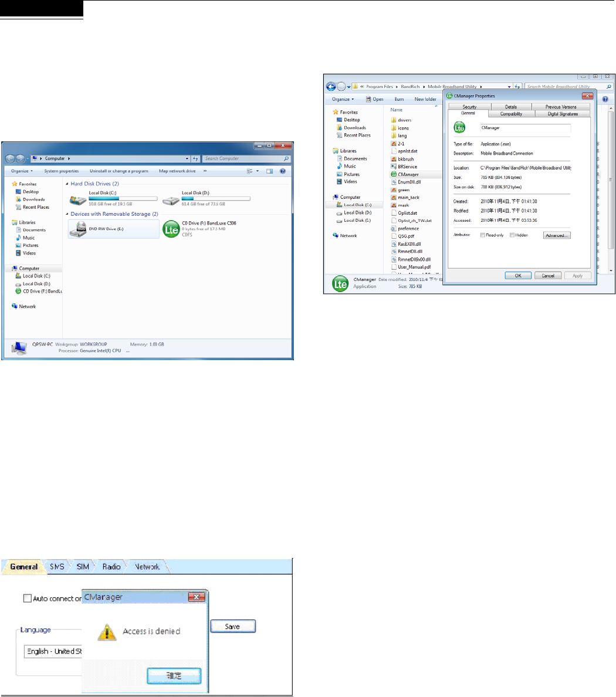Open the Language combo box
Image resolution: width=616 pixels, height=697 pixels.
[x=53, y=651]
